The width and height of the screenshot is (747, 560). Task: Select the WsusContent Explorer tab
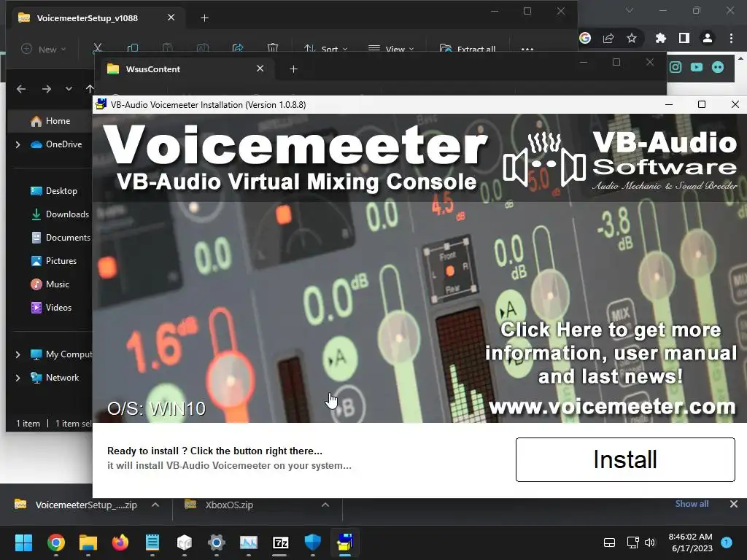click(x=186, y=69)
